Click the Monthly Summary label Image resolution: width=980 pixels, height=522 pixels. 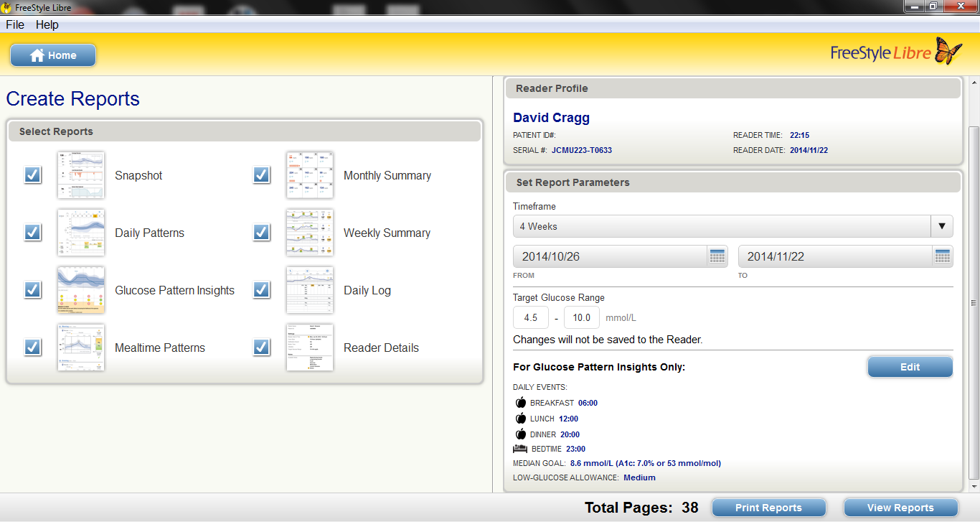tap(387, 175)
